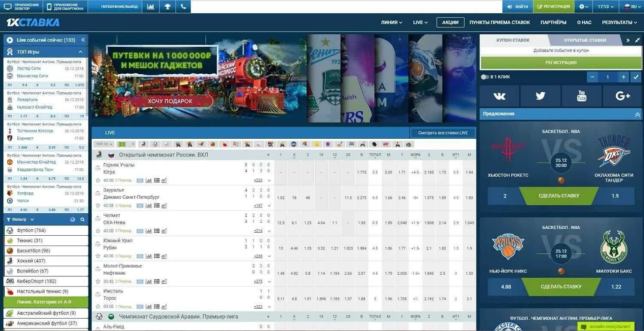Decrease bet amount with minus button
The width and height of the screenshot is (644, 331).
pyautogui.click(x=592, y=77)
